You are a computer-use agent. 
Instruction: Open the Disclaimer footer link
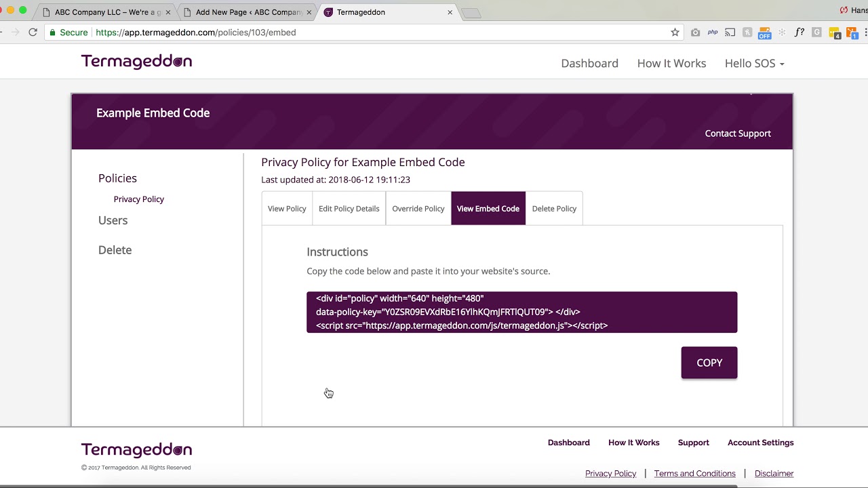774,474
